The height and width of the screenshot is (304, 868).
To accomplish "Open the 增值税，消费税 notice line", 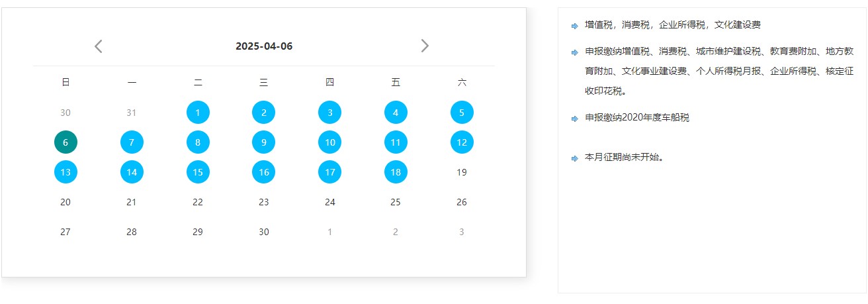I will point(672,25).
